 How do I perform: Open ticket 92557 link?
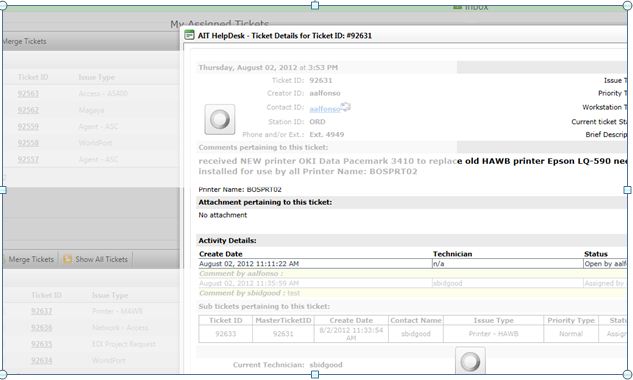click(28, 160)
